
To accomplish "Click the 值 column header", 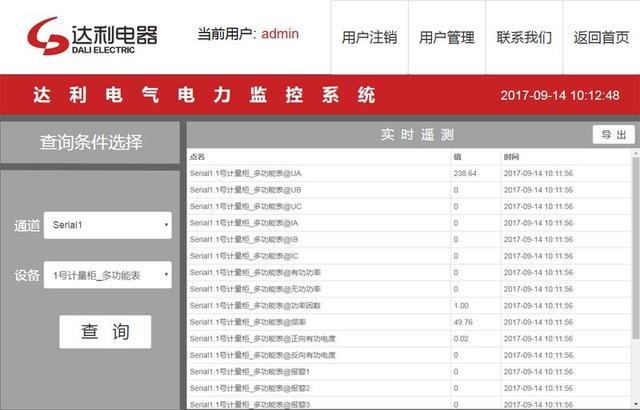I will coord(458,157).
